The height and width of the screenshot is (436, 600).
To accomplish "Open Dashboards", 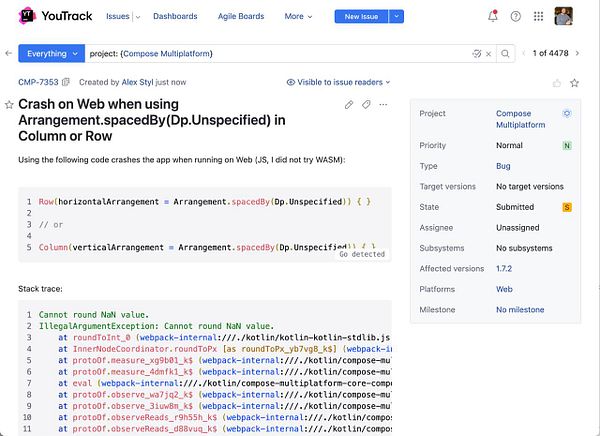I will coord(175,16).
